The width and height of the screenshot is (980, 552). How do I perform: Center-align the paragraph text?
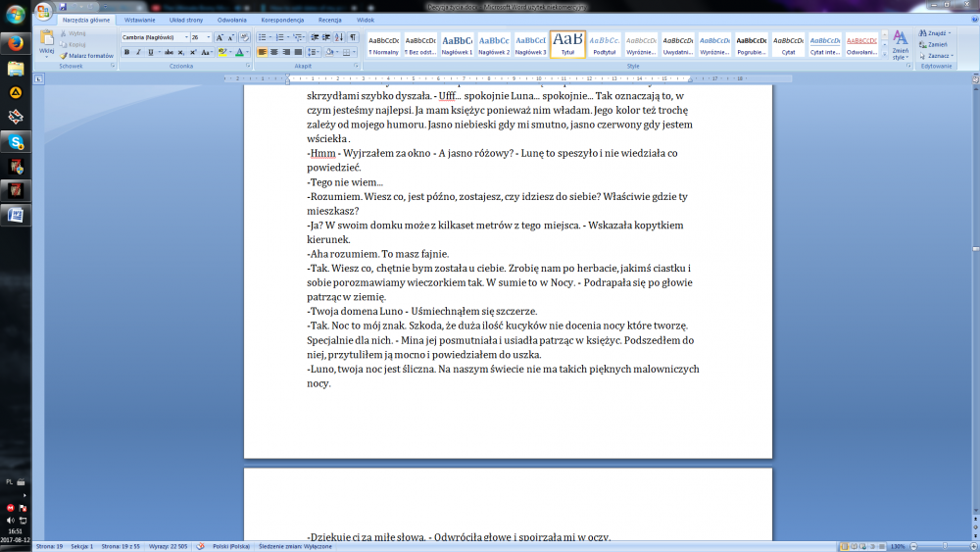pyautogui.click(x=274, y=52)
